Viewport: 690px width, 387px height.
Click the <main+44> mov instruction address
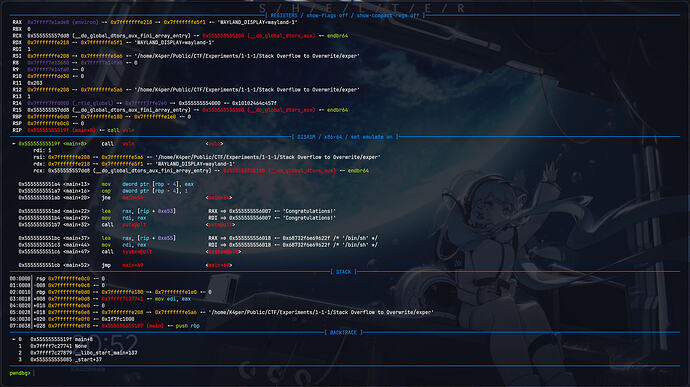(54, 245)
